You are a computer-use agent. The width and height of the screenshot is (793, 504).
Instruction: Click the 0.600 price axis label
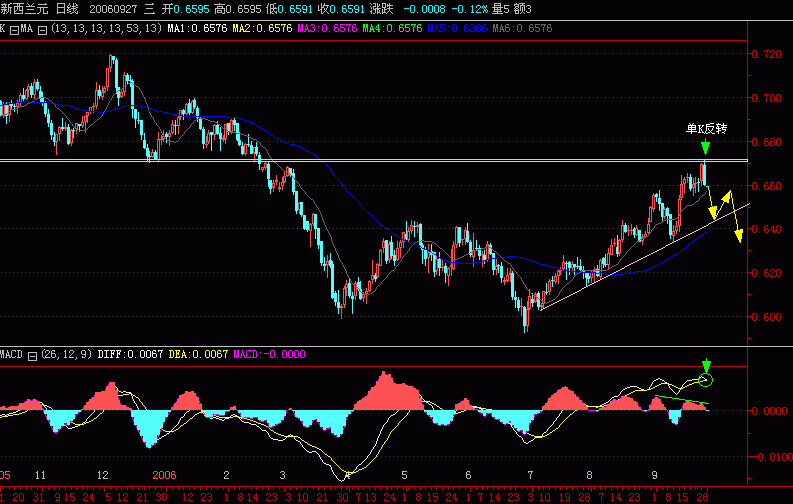click(767, 317)
